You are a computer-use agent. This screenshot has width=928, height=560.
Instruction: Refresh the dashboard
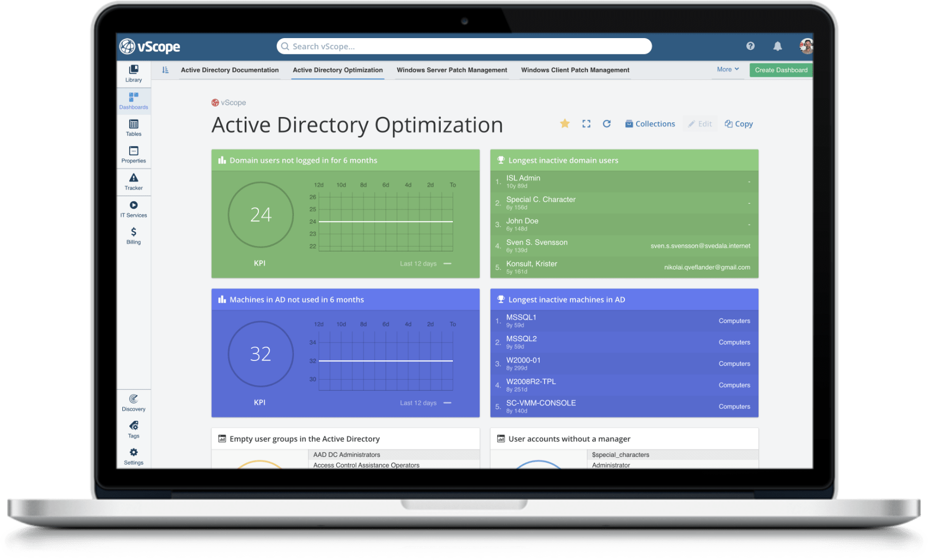tap(606, 123)
